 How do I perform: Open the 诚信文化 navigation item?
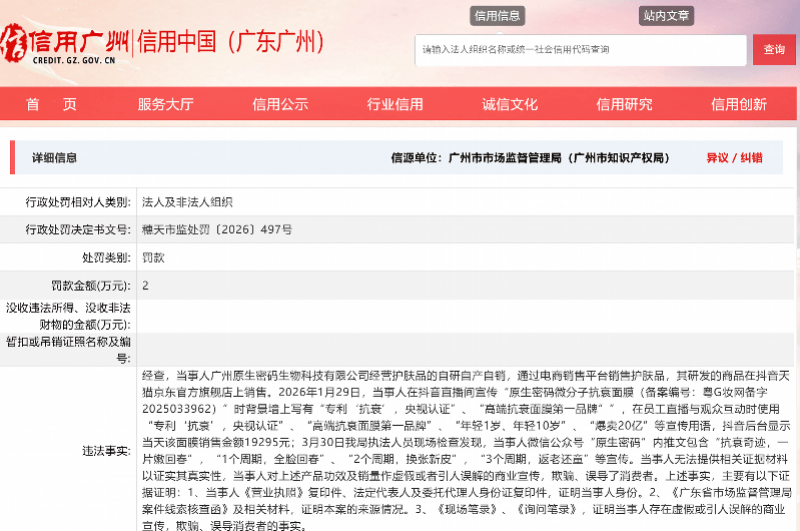(x=510, y=104)
